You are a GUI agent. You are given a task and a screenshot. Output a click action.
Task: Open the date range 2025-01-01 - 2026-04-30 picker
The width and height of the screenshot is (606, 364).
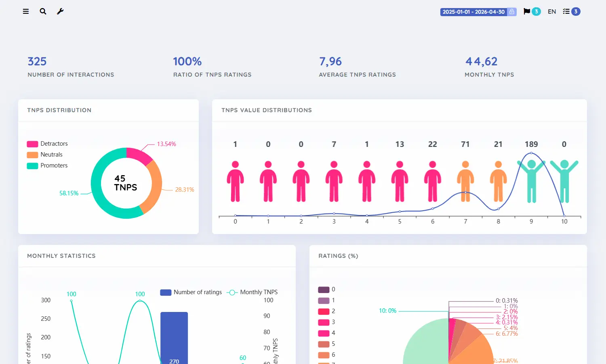click(x=473, y=12)
